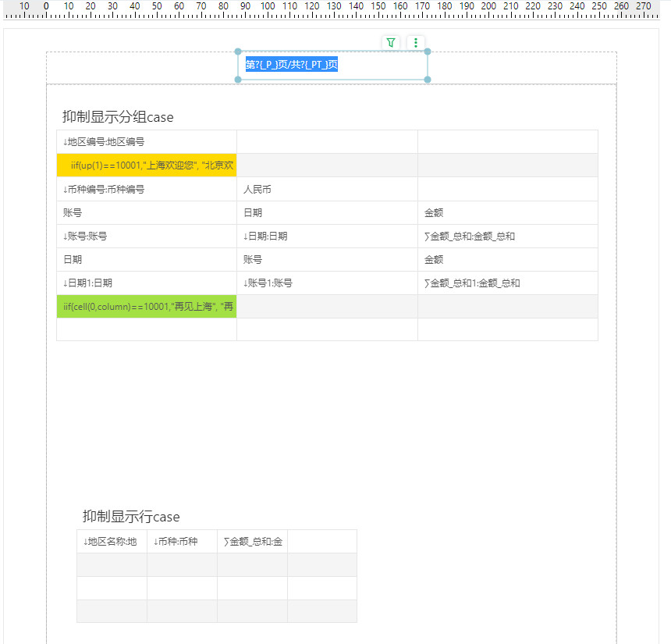Select the 抑制显示行case title cell

point(130,516)
